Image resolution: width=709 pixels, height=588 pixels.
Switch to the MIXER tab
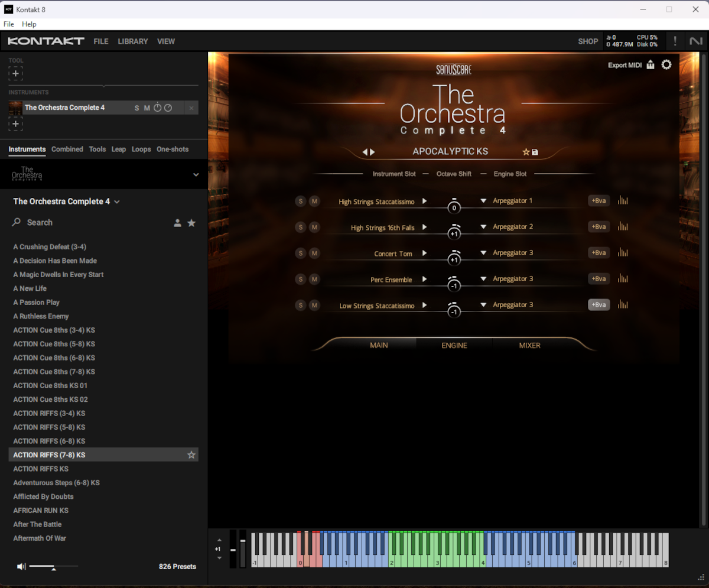coord(529,346)
